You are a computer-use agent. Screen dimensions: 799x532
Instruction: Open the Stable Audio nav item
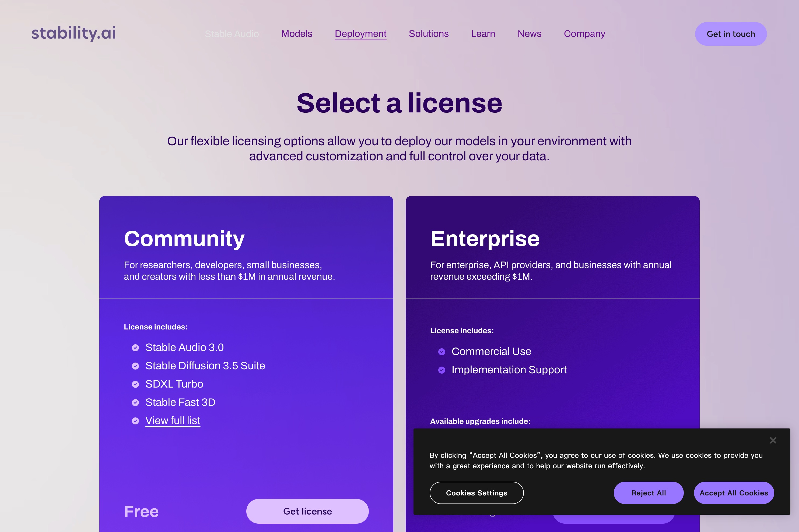232,34
